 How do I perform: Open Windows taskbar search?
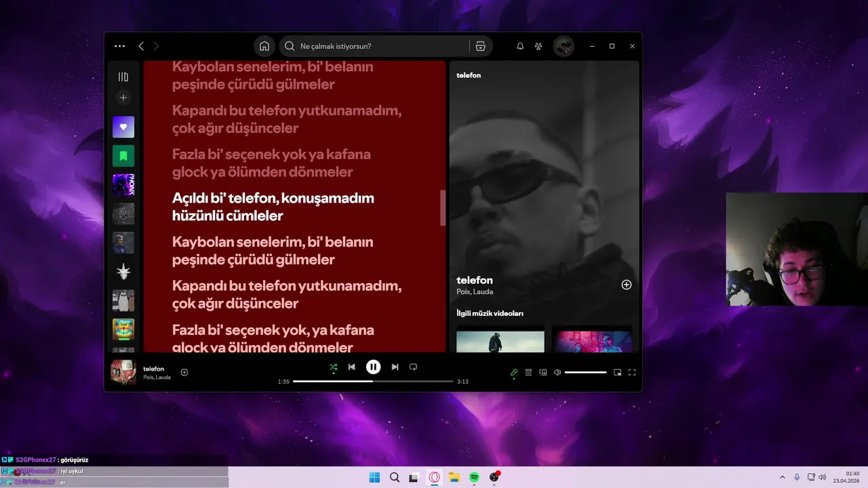[395, 477]
